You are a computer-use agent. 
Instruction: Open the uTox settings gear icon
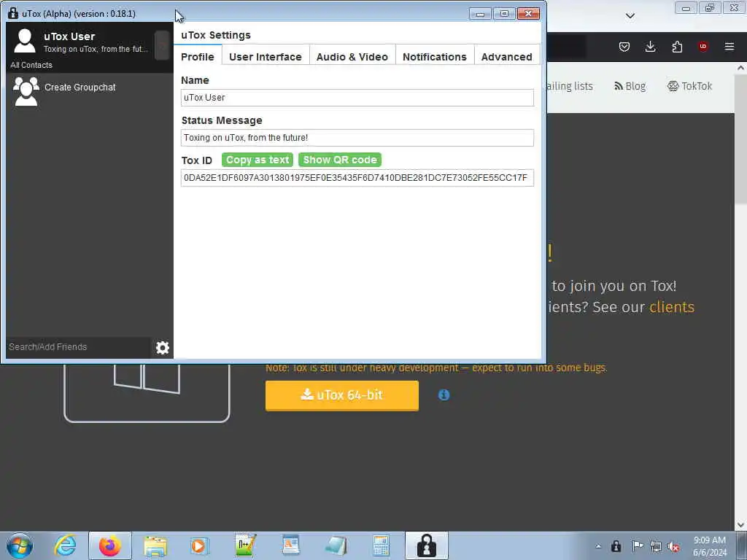point(163,348)
